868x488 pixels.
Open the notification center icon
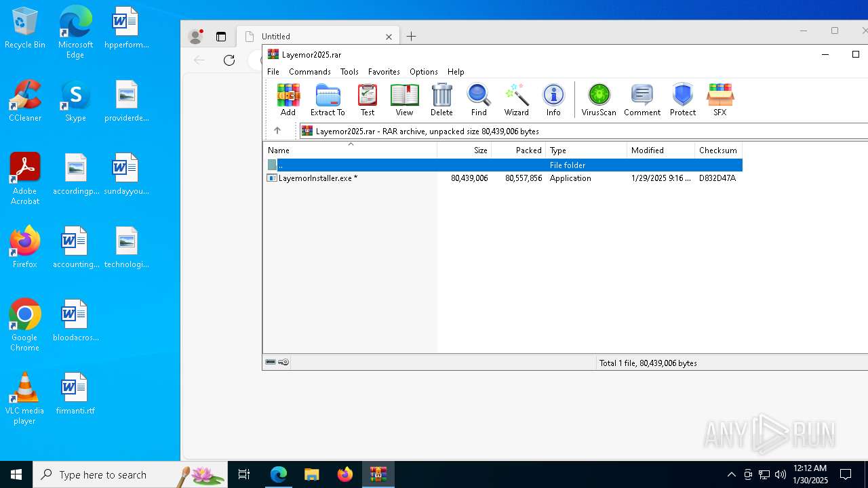pyautogui.click(x=846, y=474)
